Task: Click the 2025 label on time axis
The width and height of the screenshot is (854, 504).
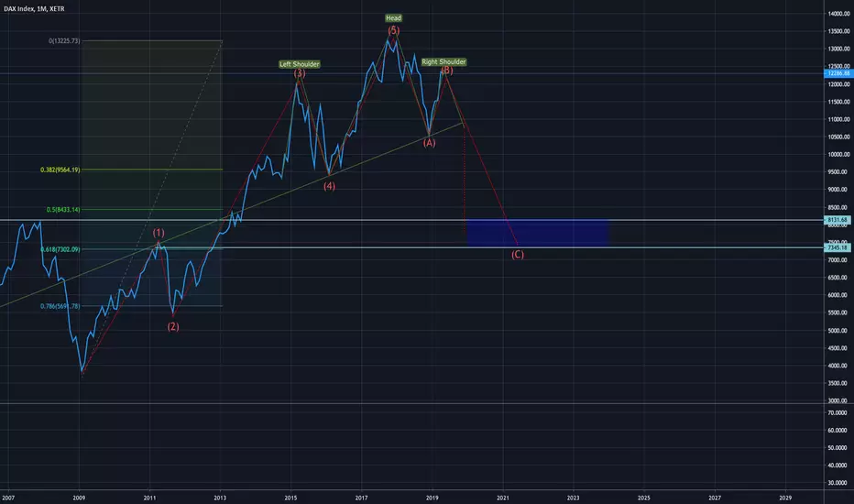Action: 644,498
